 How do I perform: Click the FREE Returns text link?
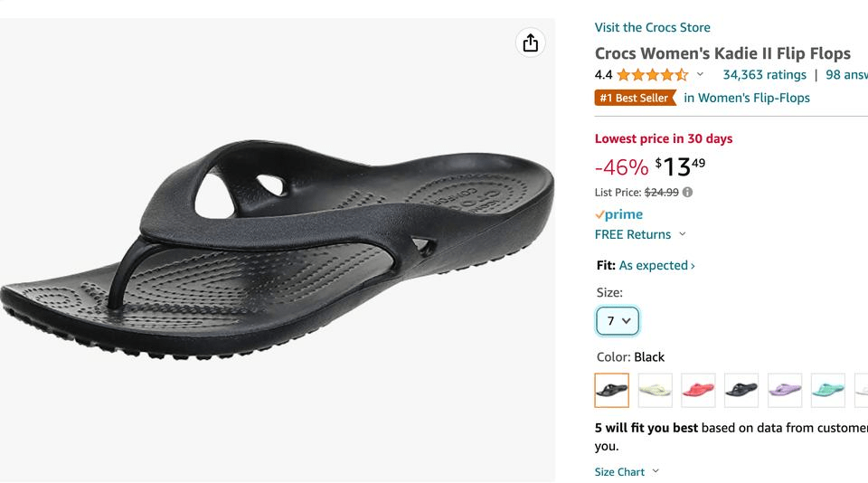(633, 234)
